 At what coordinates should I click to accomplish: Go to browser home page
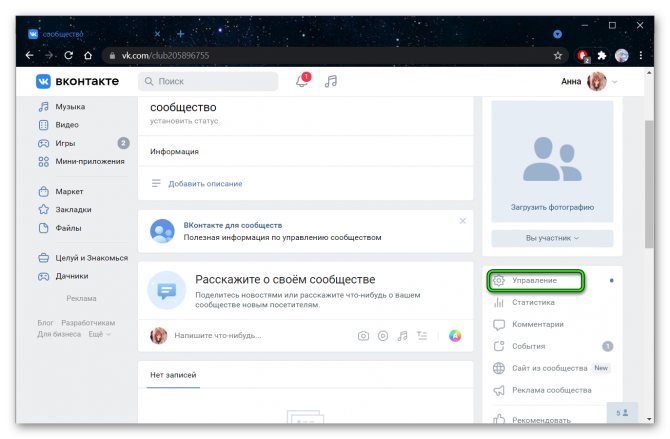pyautogui.click(x=88, y=56)
